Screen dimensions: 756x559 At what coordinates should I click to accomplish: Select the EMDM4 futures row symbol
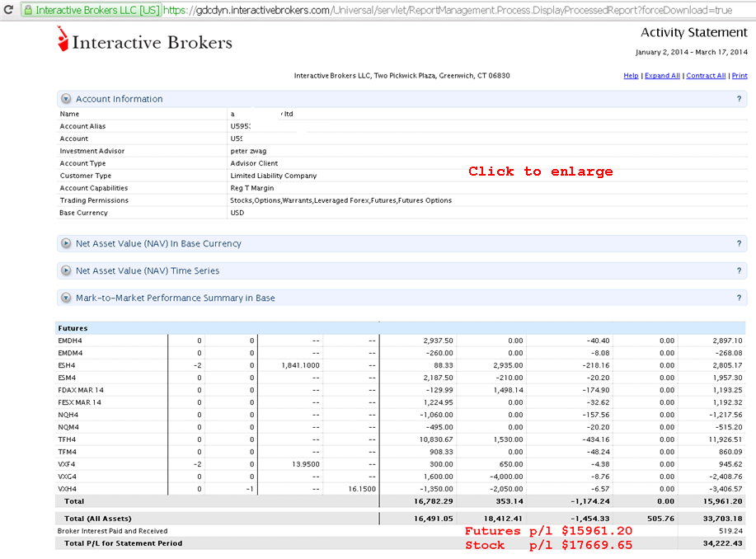[x=70, y=353]
